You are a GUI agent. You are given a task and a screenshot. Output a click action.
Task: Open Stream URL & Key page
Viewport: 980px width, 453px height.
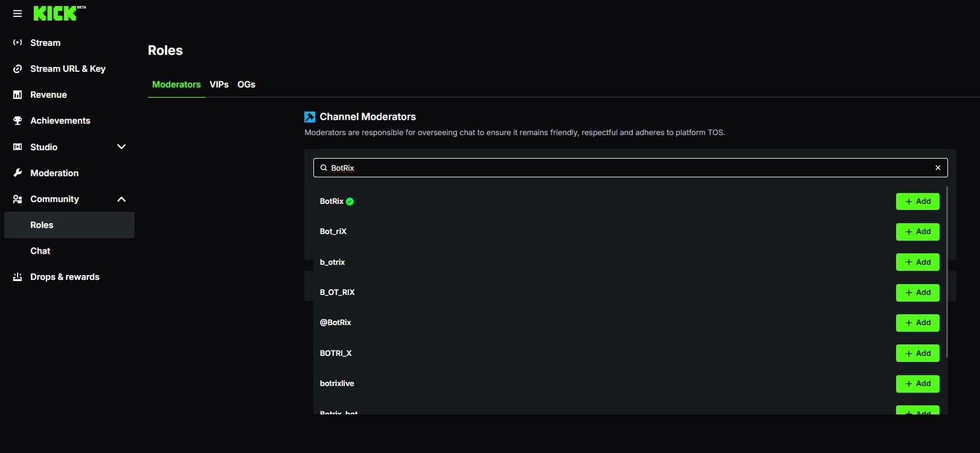pyautogui.click(x=69, y=69)
